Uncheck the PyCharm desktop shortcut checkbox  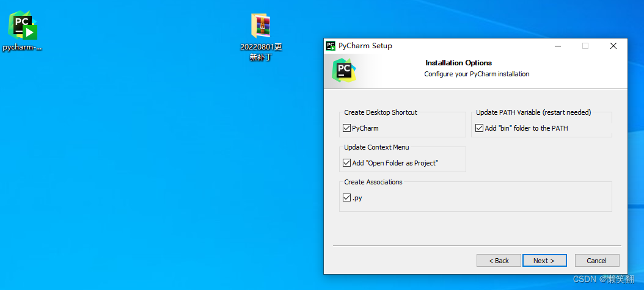point(346,128)
